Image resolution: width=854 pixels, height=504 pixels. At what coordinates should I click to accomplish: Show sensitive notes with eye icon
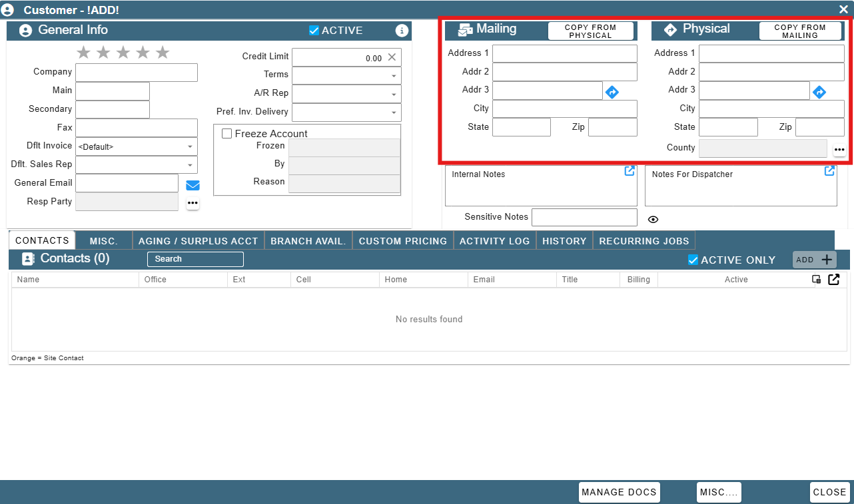pyautogui.click(x=653, y=219)
